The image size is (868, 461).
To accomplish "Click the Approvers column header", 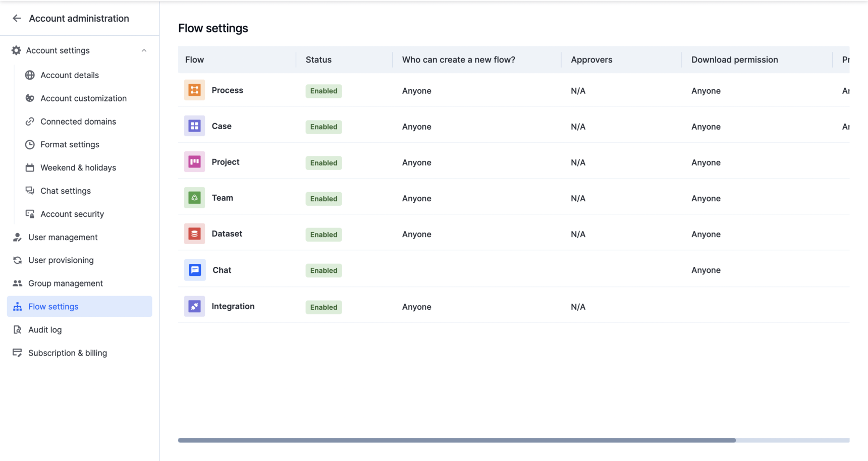I will point(591,60).
